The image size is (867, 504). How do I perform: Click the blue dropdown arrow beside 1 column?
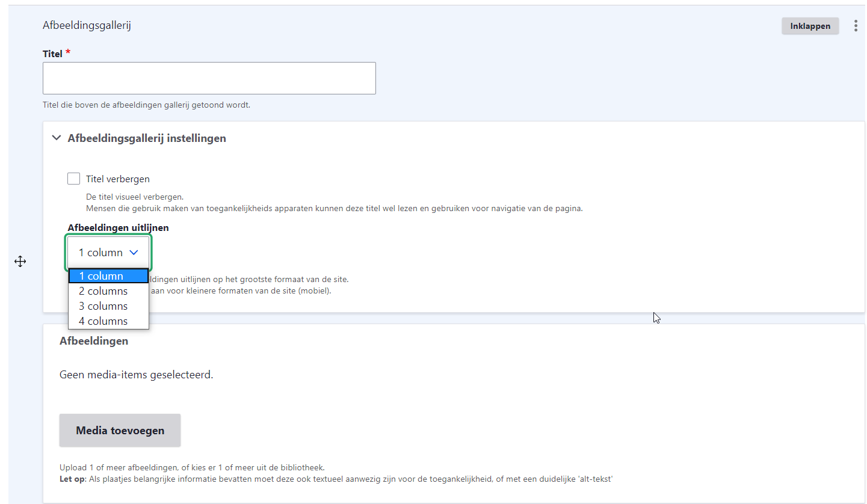click(134, 253)
